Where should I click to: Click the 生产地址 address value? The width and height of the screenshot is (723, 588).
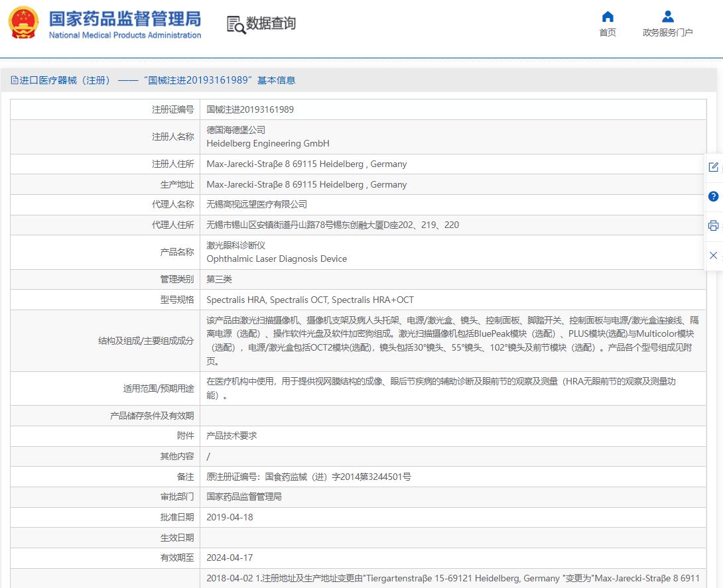pos(306,184)
